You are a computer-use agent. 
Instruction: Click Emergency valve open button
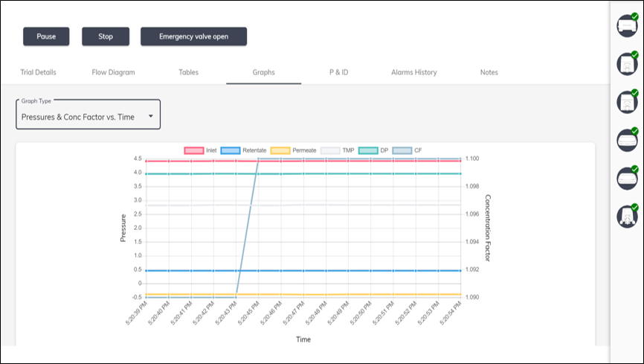pos(193,36)
